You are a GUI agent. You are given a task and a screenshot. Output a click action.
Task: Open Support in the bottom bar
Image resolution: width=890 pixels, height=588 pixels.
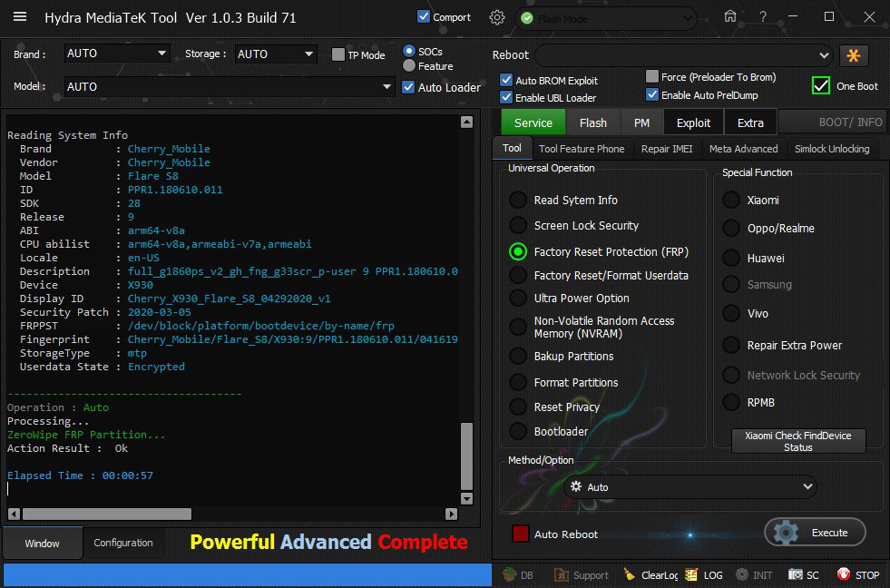pyautogui.click(x=582, y=575)
